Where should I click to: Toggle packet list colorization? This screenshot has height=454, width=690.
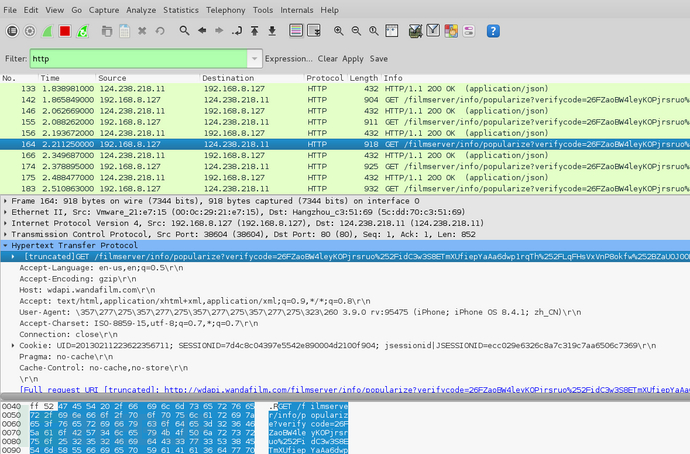296,31
